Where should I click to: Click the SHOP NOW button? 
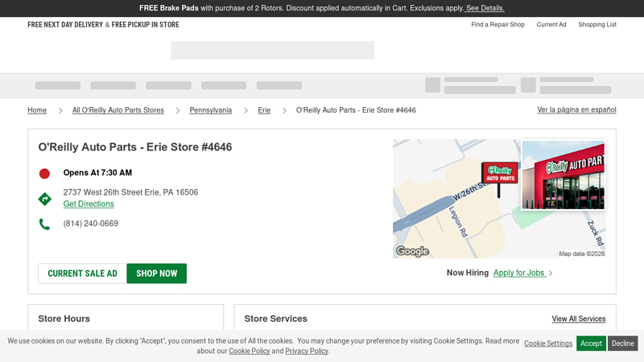156,274
